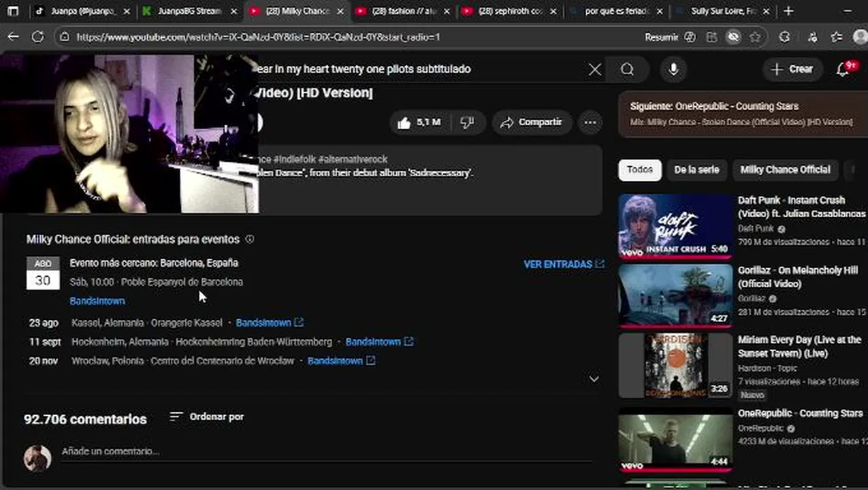The height and width of the screenshot is (490, 868).
Task: Open Bandsintown link for Kassel event
Action: pyautogui.click(x=270, y=323)
